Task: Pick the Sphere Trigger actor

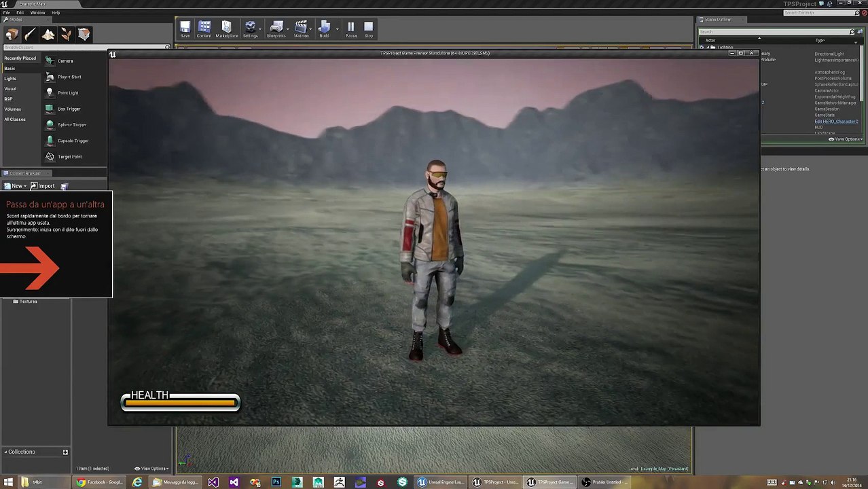Action: [72, 125]
